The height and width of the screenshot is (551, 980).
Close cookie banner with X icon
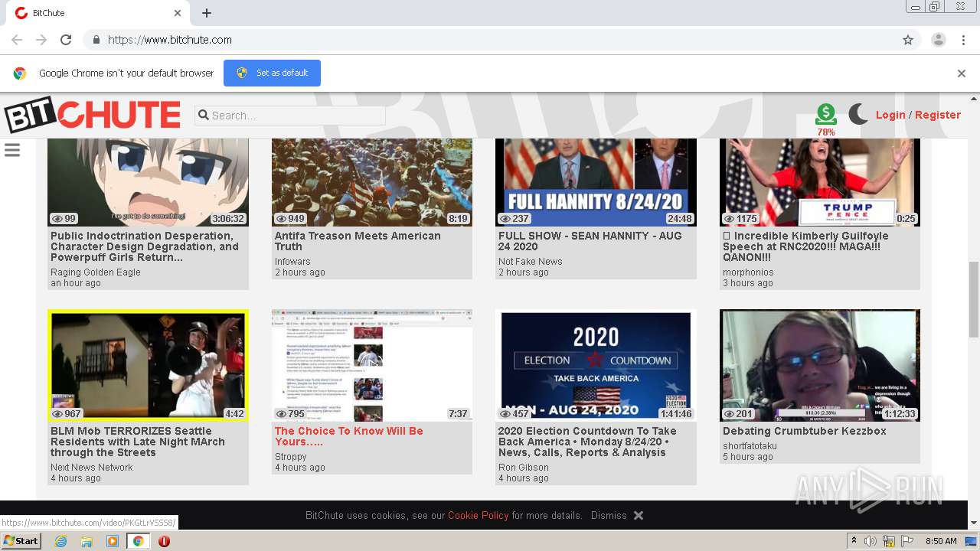[x=639, y=516]
